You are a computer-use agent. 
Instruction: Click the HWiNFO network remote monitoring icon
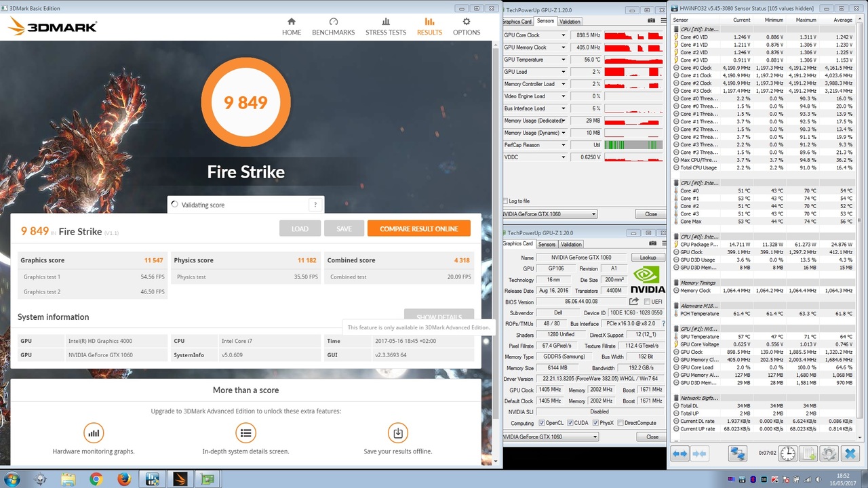[x=738, y=453]
